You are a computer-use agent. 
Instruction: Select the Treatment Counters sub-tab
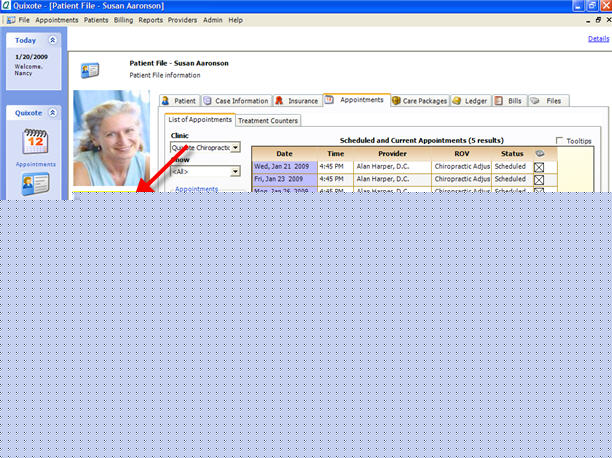pyautogui.click(x=268, y=121)
